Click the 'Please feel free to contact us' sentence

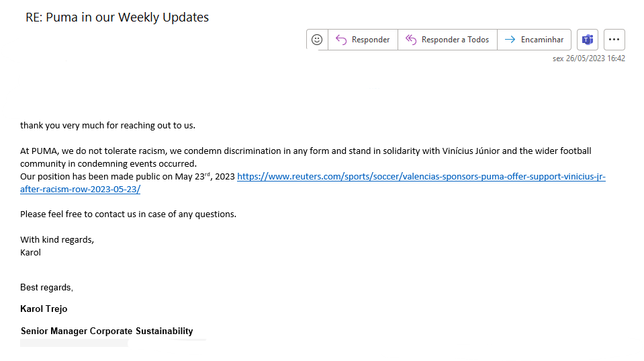[128, 214]
